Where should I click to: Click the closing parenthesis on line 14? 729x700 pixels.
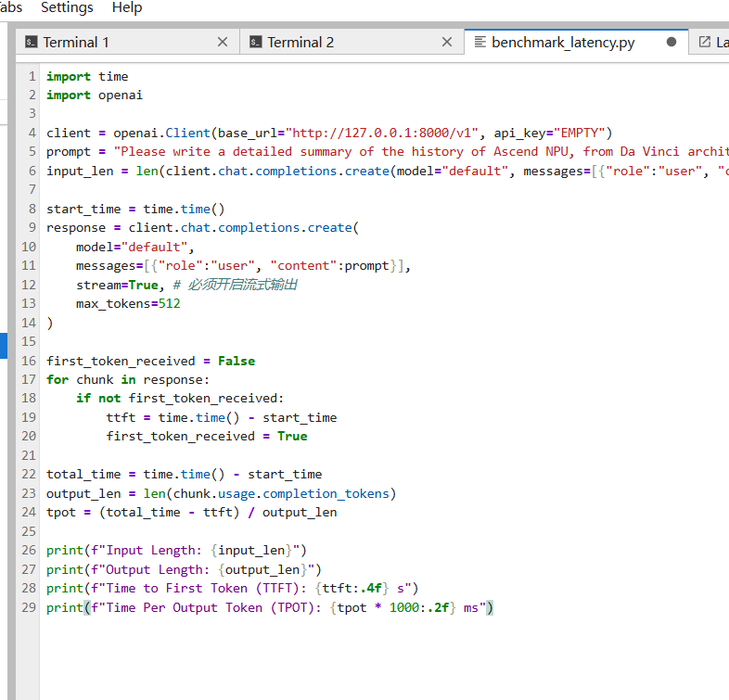[x=50, y=323]
